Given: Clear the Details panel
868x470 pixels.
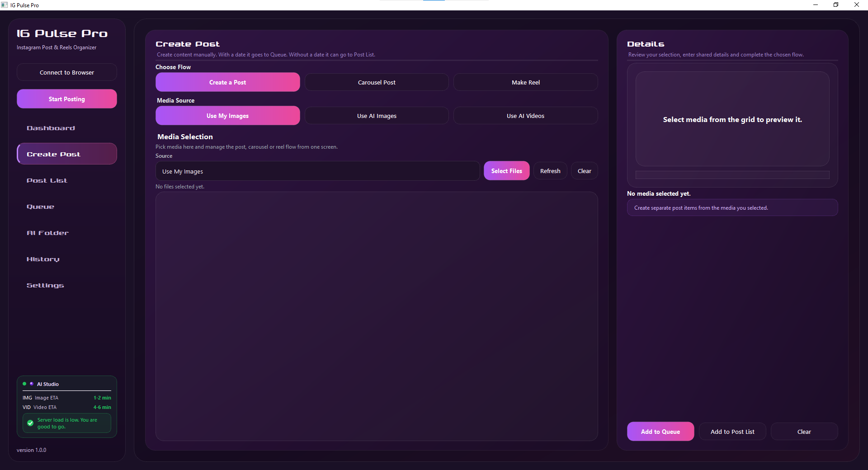Looking at the screenshot, I should point(804,432).
